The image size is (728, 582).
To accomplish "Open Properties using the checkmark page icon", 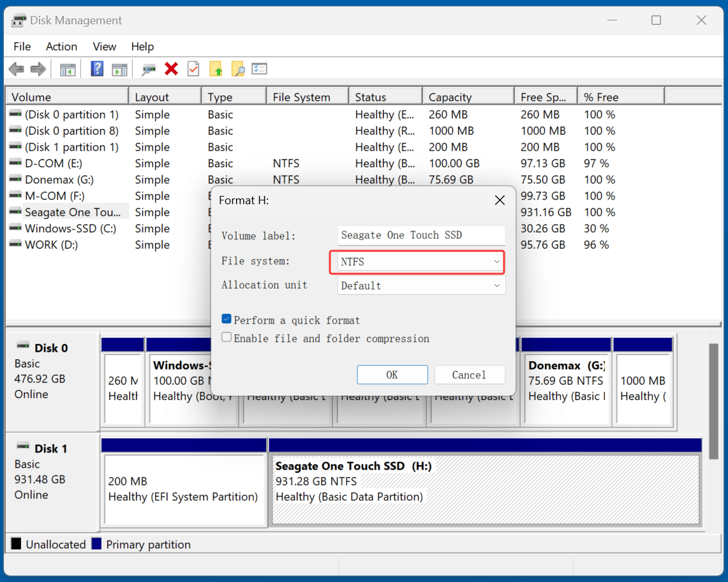I will coord(193,69).
